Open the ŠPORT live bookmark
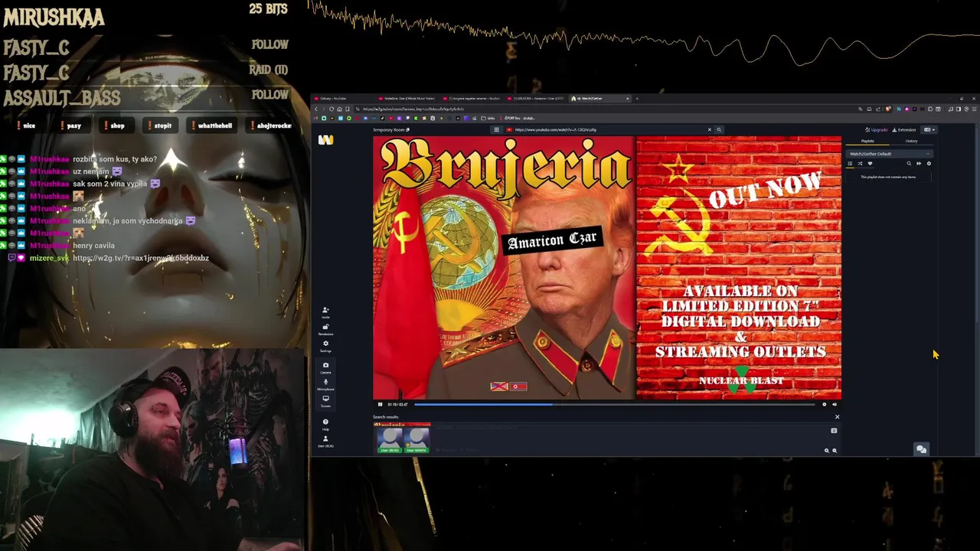Screen dimensions: 980x551 517,118
